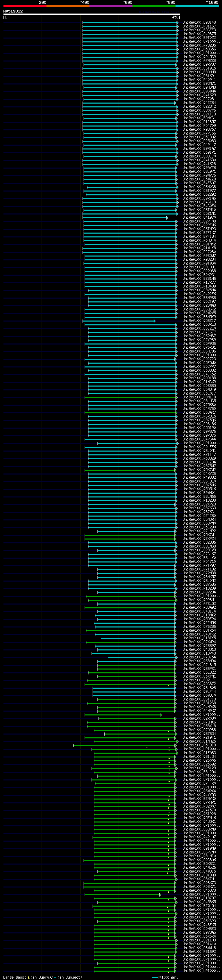Open UniRef100_Q7LNP2 hit

199,531
